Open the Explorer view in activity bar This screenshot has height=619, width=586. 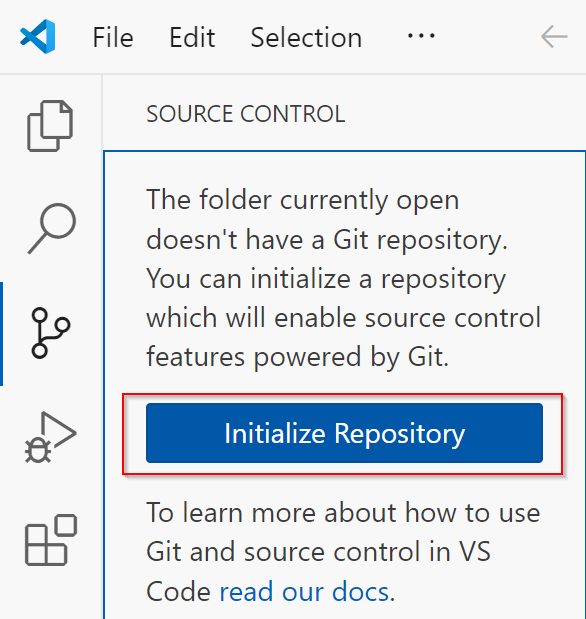50,126
